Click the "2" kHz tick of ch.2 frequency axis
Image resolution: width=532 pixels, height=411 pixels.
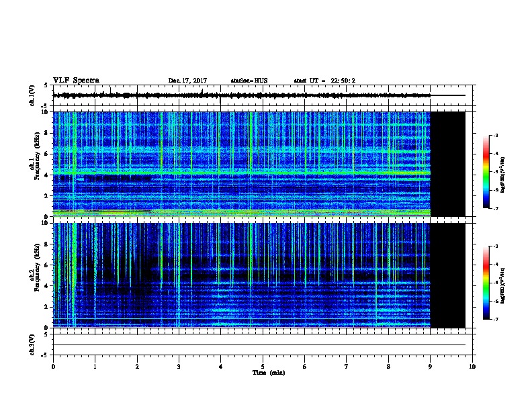[x=47, y=307]
